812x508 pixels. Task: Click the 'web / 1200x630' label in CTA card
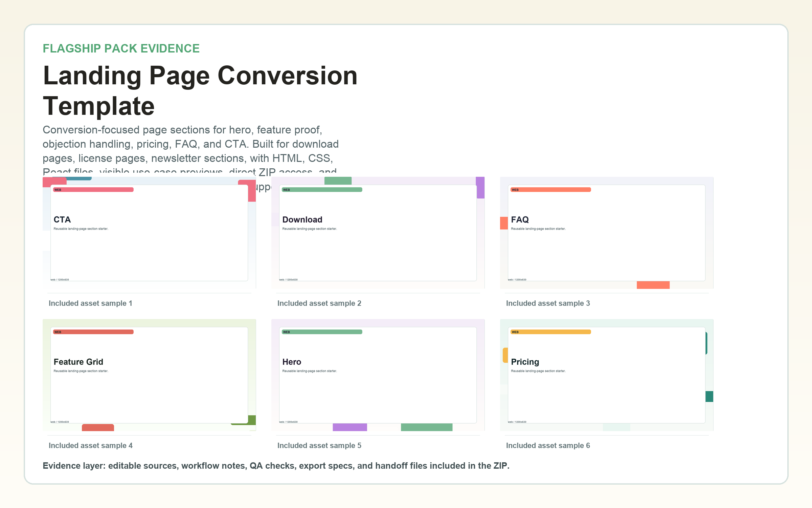60,280
